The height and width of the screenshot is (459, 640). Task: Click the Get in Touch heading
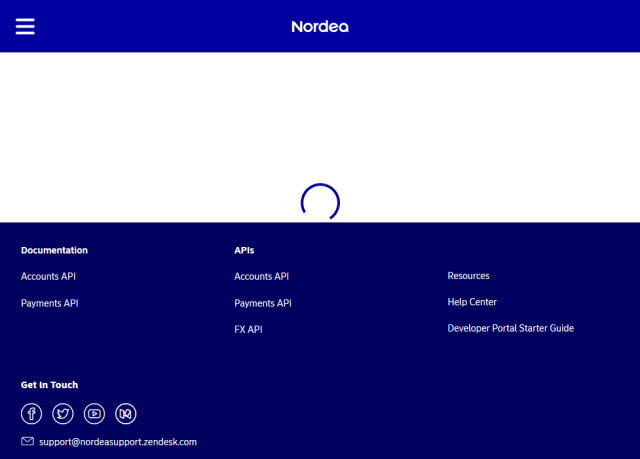click(49, 385)
